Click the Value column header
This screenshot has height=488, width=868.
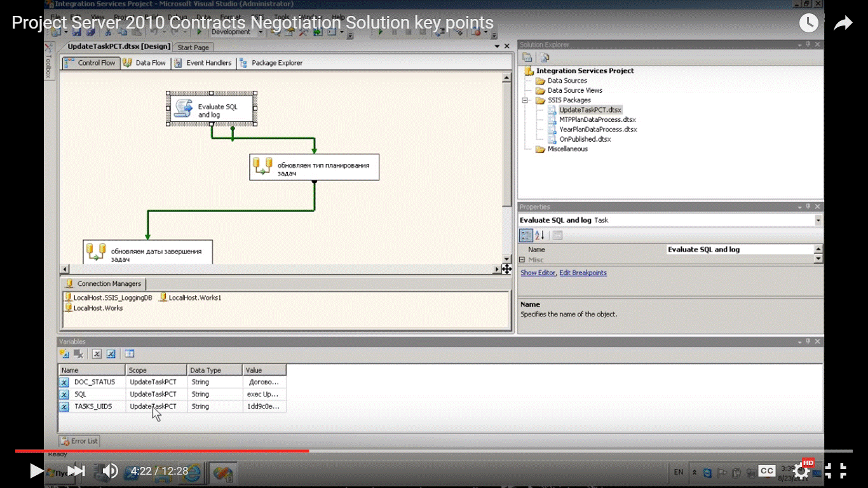(264, 370)
